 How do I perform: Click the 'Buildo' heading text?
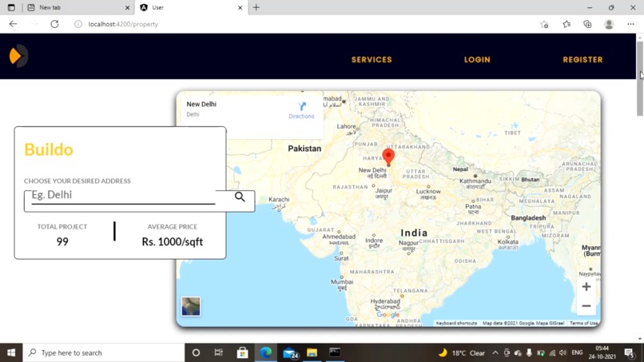tap(49, 149)
